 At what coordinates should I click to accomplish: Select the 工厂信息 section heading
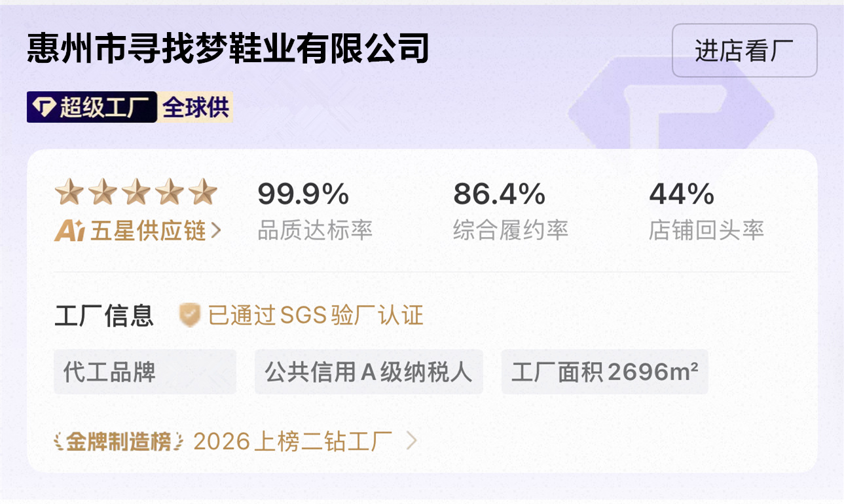(x=104, y=315)
